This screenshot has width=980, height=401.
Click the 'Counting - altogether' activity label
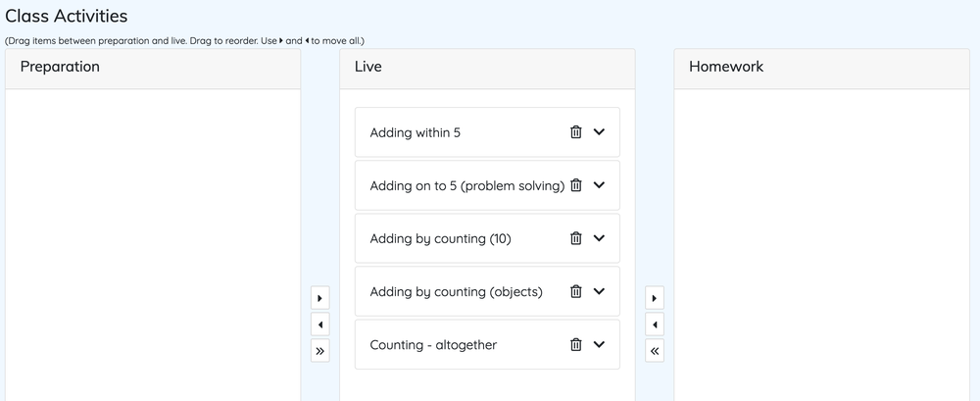(x=433, y=345)
